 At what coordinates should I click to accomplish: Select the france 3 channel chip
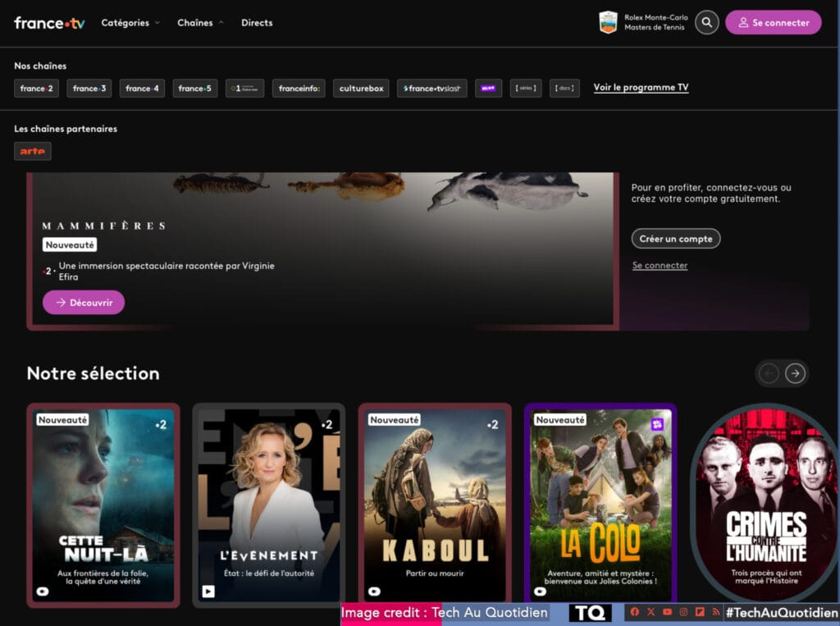coord(89,89)
